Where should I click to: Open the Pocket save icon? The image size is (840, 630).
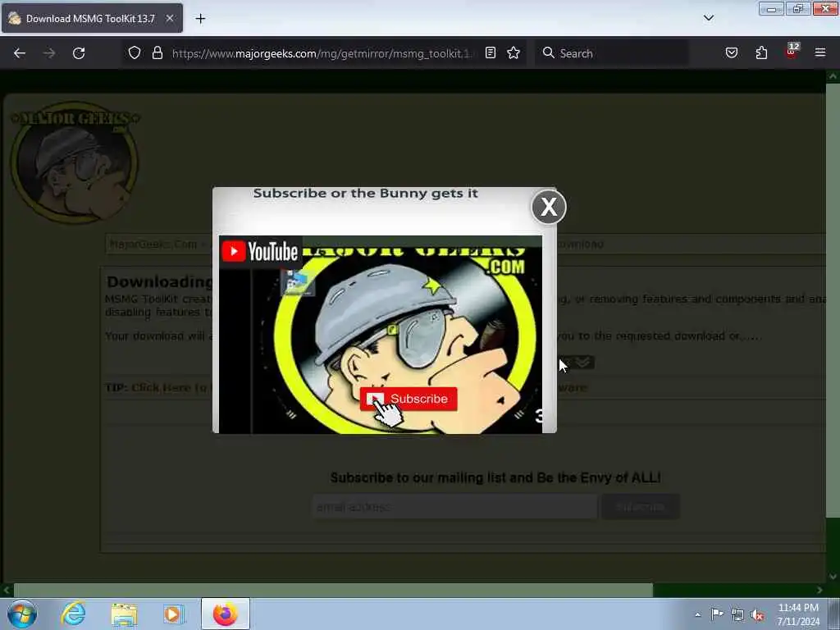[x=731, y=53]
